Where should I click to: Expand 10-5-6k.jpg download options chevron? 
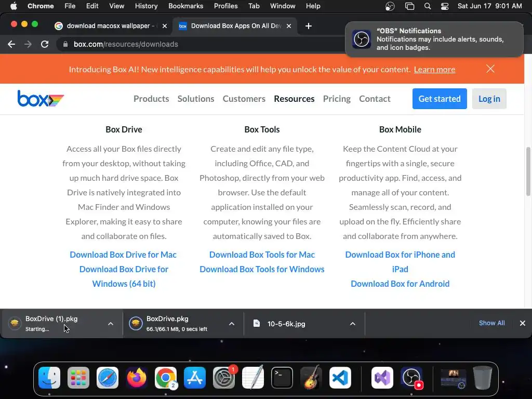[353, 324]
